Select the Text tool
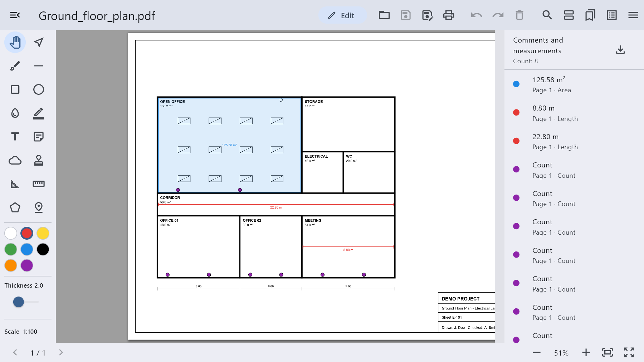Image resolution: width=644 pixels, height=362 pixels. point(15,137)
